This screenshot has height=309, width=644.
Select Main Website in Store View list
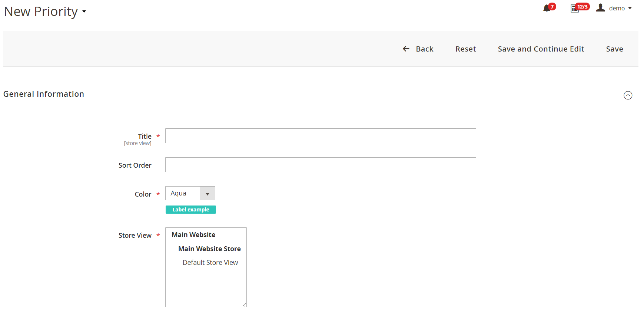click(x=193, y=235)
